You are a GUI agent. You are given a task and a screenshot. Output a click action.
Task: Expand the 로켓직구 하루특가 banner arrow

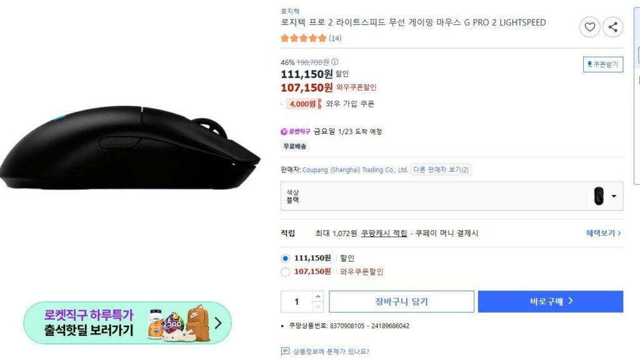click(x=217, y=323)
